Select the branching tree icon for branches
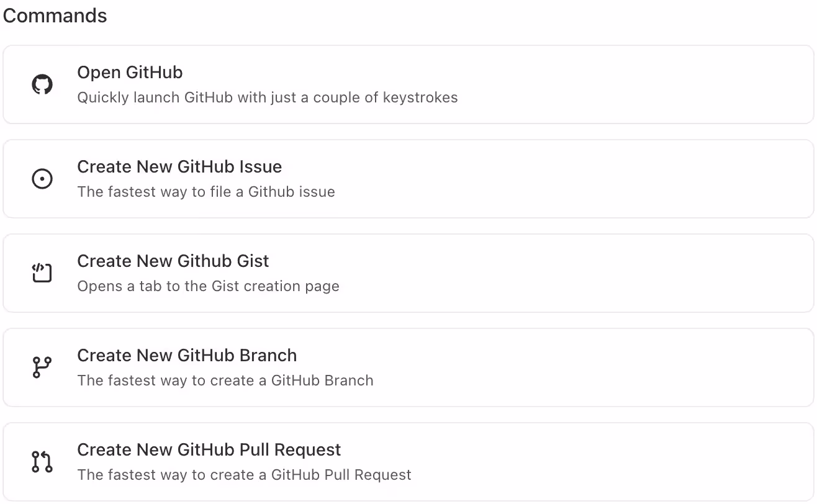Image resolution: width=817 pixels, height=504 pixels. pos(42,367)
